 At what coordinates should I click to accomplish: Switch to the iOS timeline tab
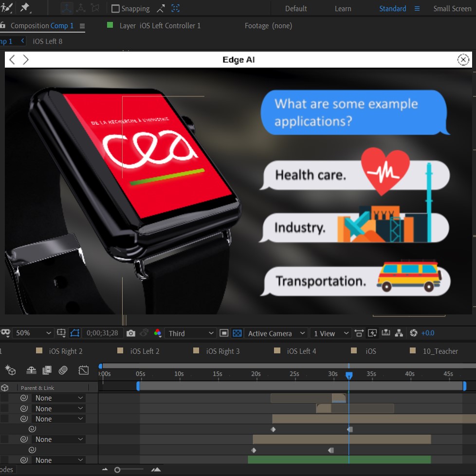[x=371, y=351]
